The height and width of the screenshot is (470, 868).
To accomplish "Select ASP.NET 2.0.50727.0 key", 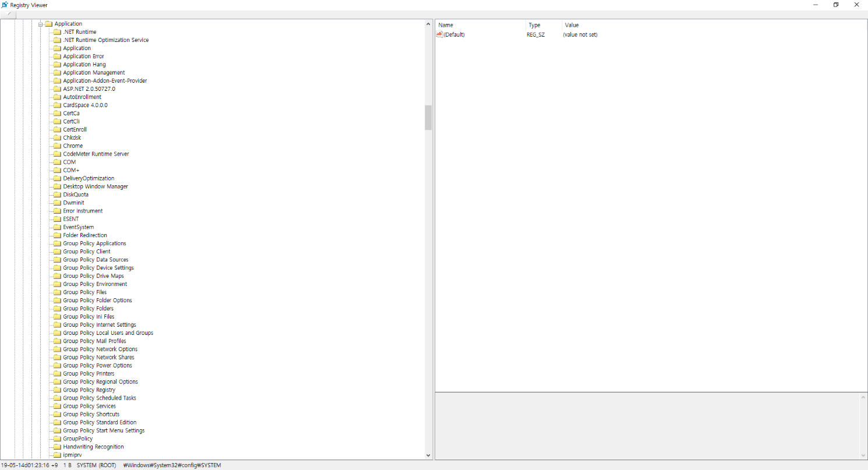I will click(89, 89).
